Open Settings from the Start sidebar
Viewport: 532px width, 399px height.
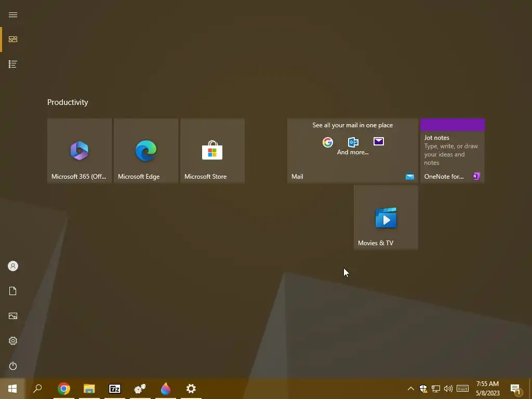click(13, 341)
